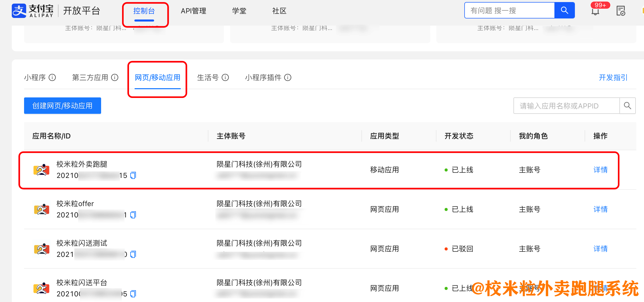Open 详情 for 校米粒外卖跑腿
The height and width of the screenshot is (302, 644).
click(x=600, y=170)
